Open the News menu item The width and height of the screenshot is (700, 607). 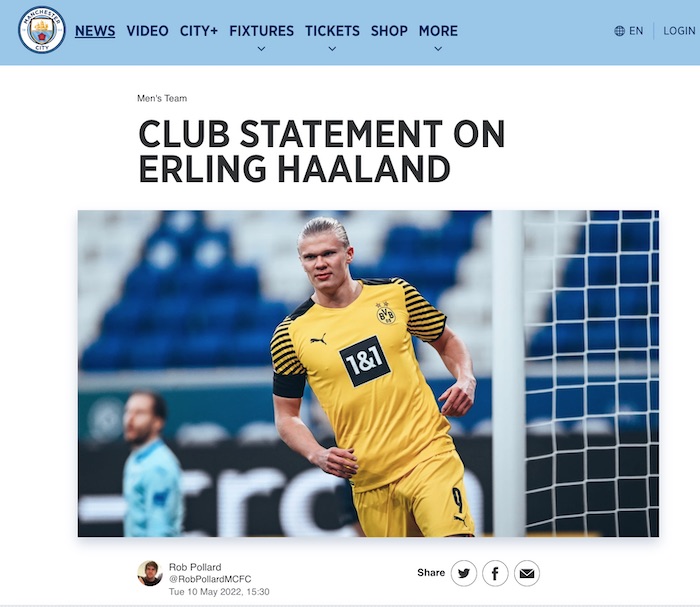click(95, 31)
